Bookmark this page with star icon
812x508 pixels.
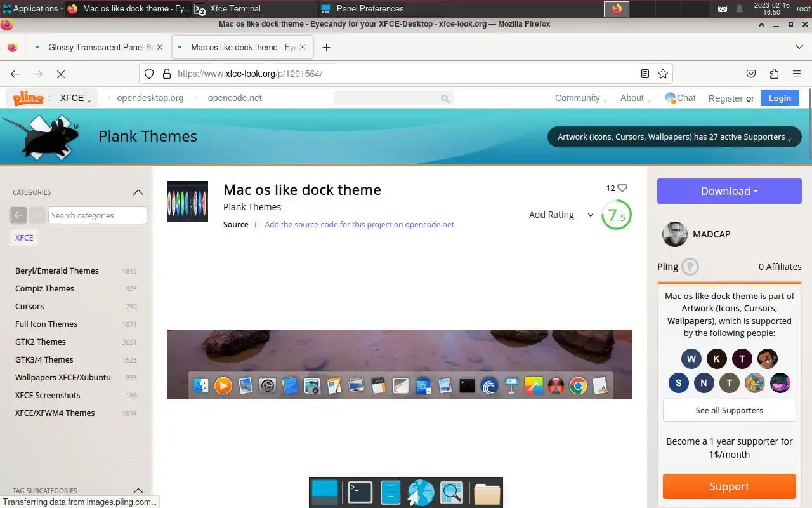tap(663, 74)
